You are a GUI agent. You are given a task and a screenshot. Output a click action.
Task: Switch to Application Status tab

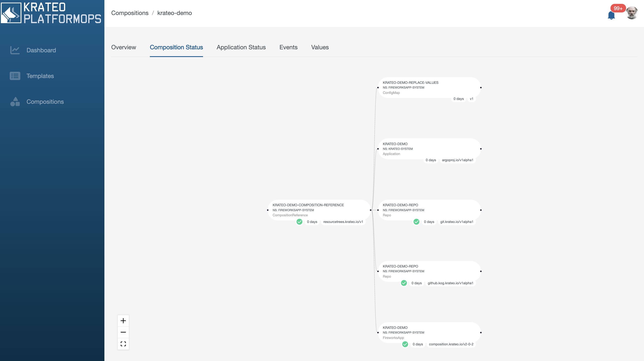241,47
